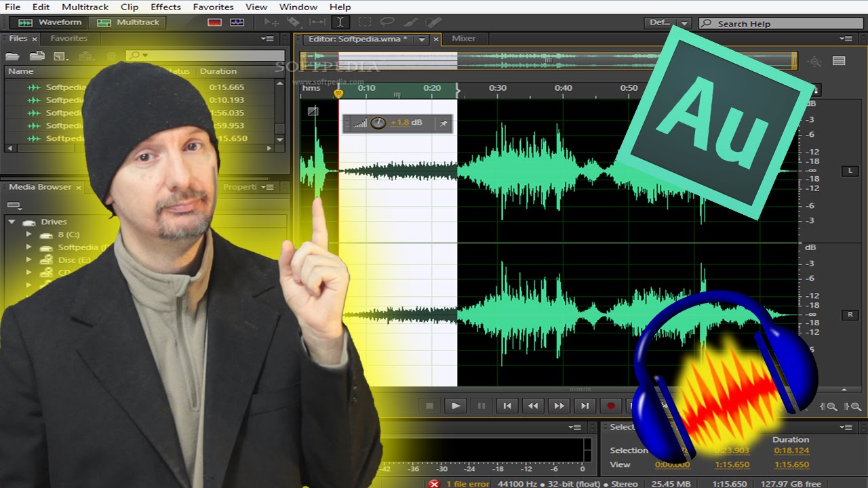Screen dimensions: 868x488
Task: Switch to the Mixer tab
Action: click(x=464, y=39)
